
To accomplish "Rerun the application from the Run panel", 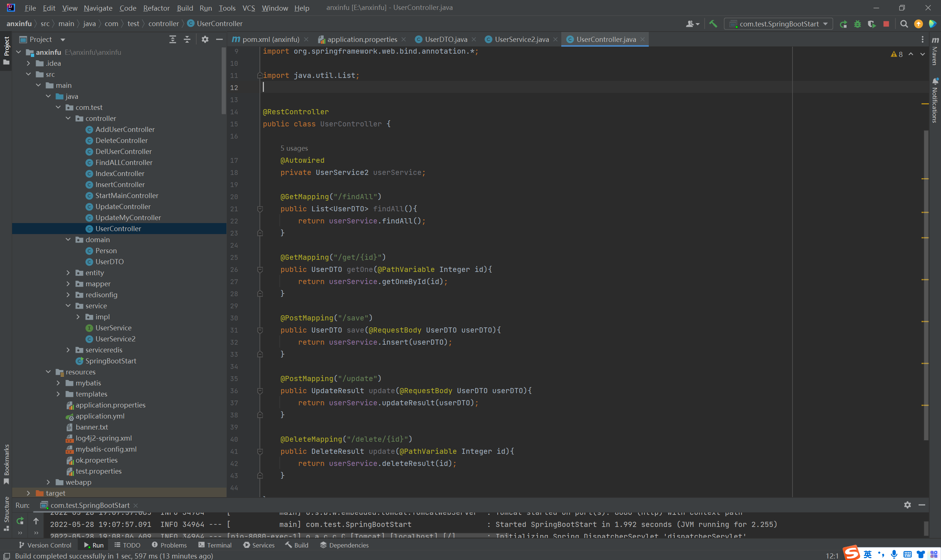I will (x=20, y=521).
